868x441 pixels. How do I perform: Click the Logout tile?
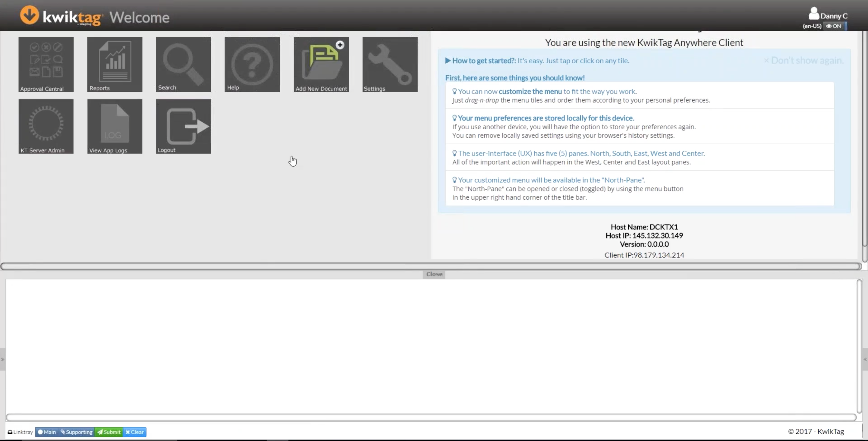tap(184, 126)
